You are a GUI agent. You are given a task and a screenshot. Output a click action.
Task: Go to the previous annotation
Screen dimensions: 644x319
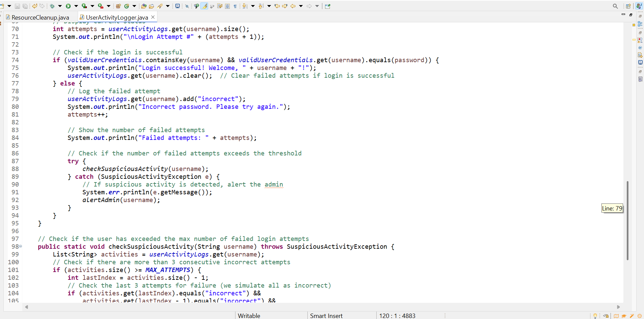click(x=261, y=6)
